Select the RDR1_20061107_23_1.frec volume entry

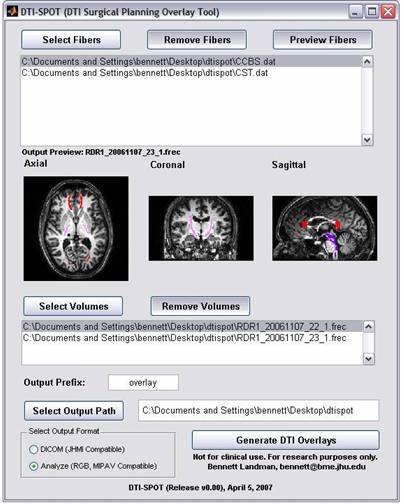(x=192, y=338)
